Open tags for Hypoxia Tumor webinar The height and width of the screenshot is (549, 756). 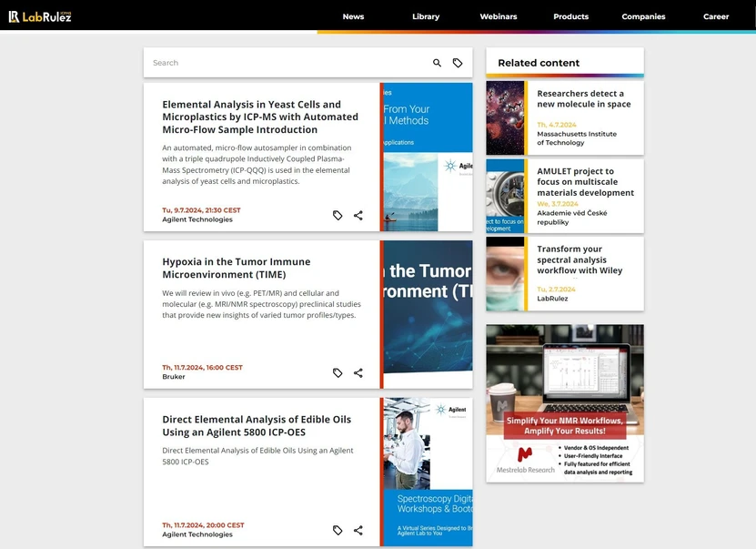338,373
